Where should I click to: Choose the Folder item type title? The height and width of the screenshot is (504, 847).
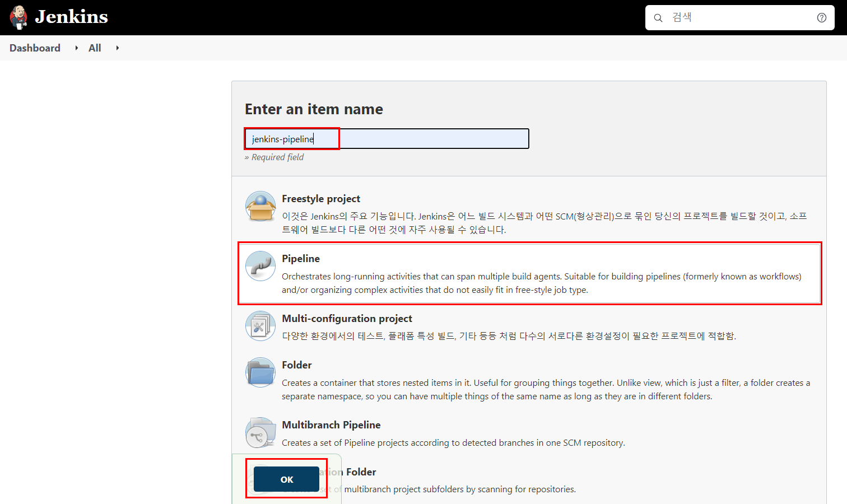tap(296, 365)
